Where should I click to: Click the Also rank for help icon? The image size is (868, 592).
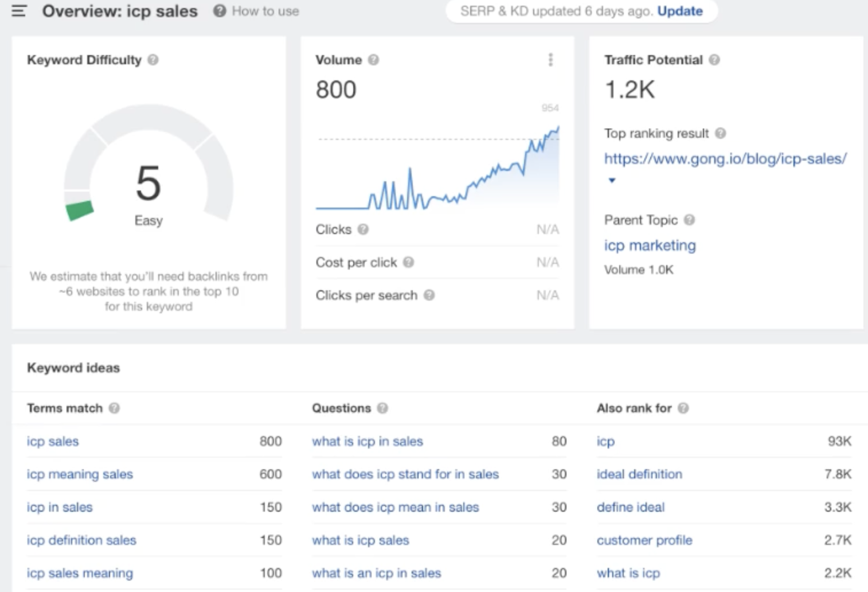pyautogui.click(x=683, y=408)
